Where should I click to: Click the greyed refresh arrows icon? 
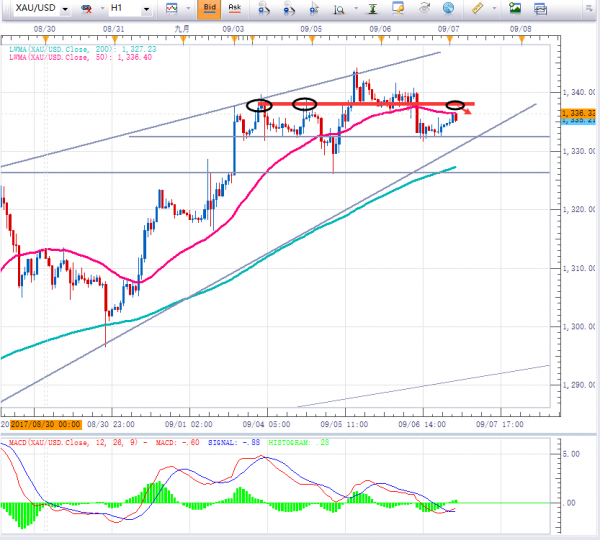(424, 8)
